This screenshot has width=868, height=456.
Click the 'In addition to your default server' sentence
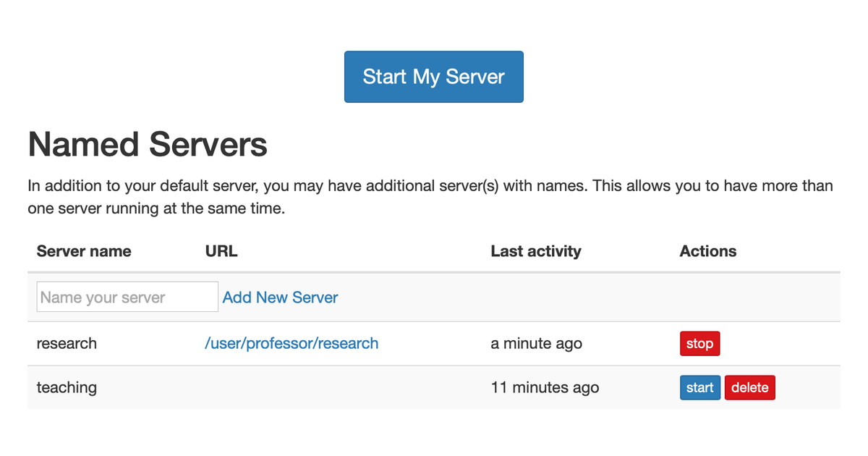(x=430, y=186)
